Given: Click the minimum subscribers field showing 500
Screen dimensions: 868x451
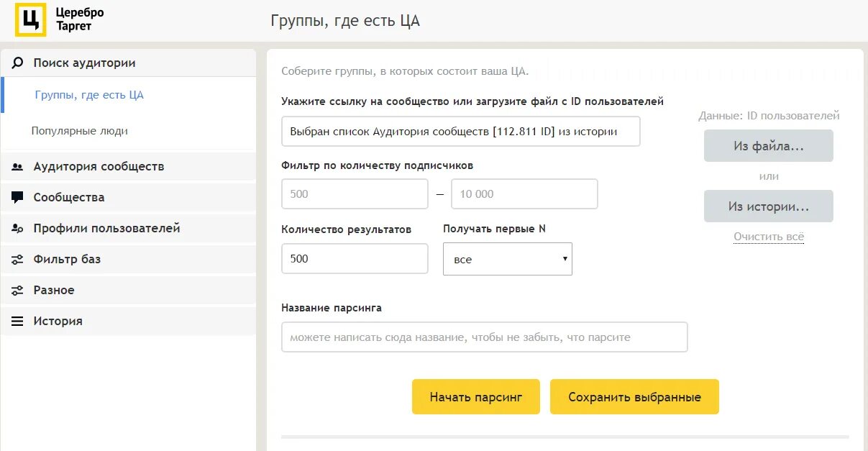Looking at the screenshot, I should tap(355, 193).
